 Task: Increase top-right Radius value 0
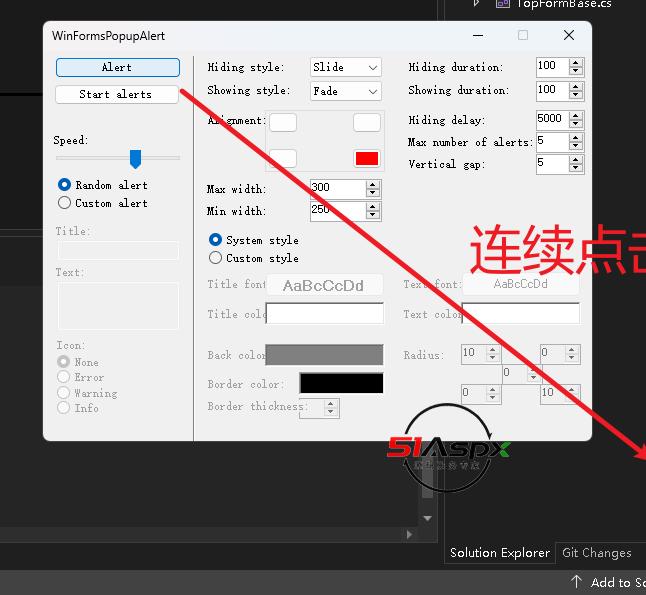pos(571,350)
